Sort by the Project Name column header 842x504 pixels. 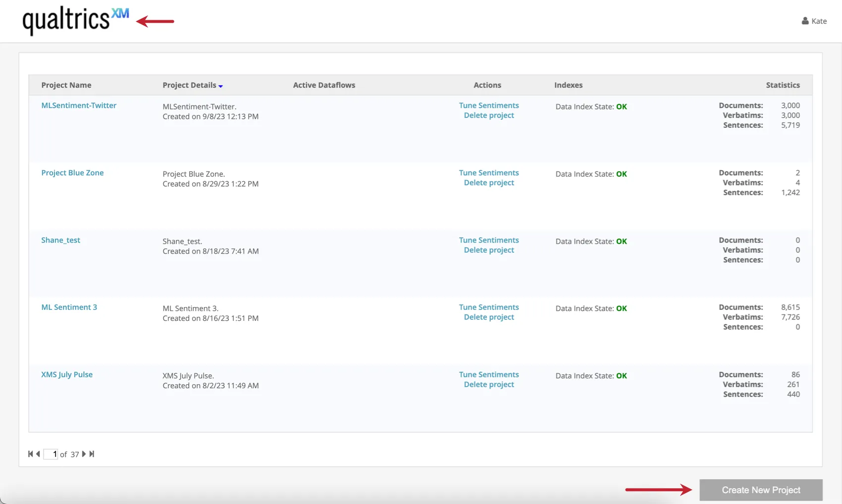pyautogui.click(x=66, y=85)
